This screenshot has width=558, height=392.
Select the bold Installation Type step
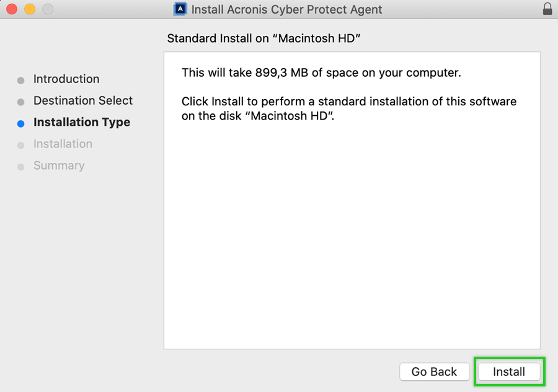(x=82, y=123)
